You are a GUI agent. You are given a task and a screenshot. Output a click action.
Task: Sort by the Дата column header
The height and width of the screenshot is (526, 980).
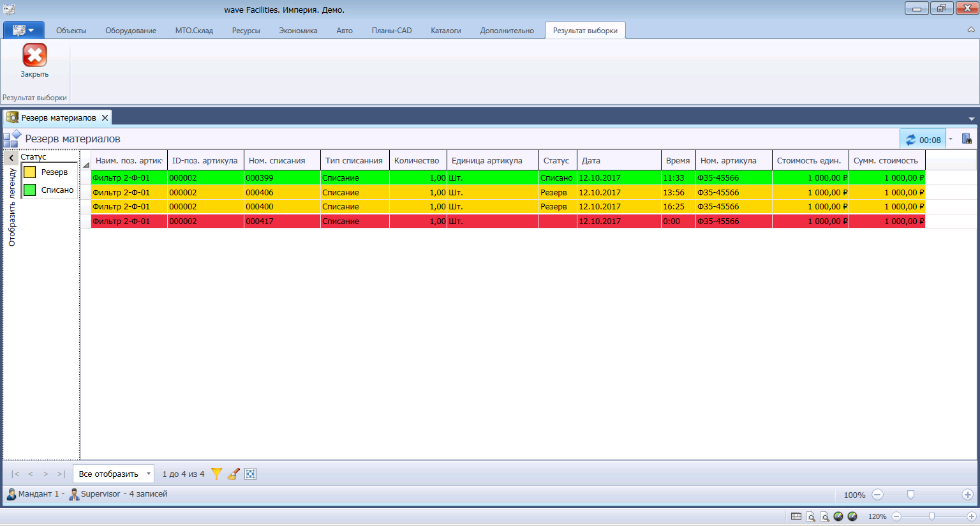619,161
